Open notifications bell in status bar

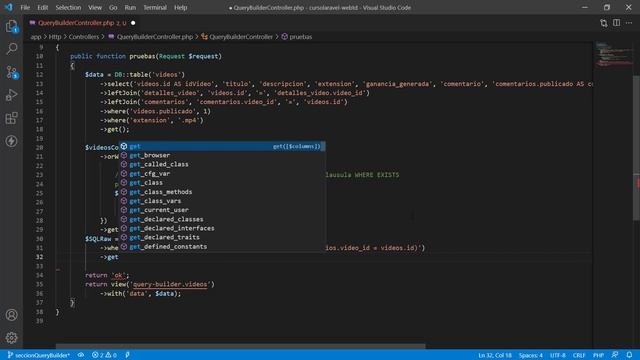click(x=629, y=355)
